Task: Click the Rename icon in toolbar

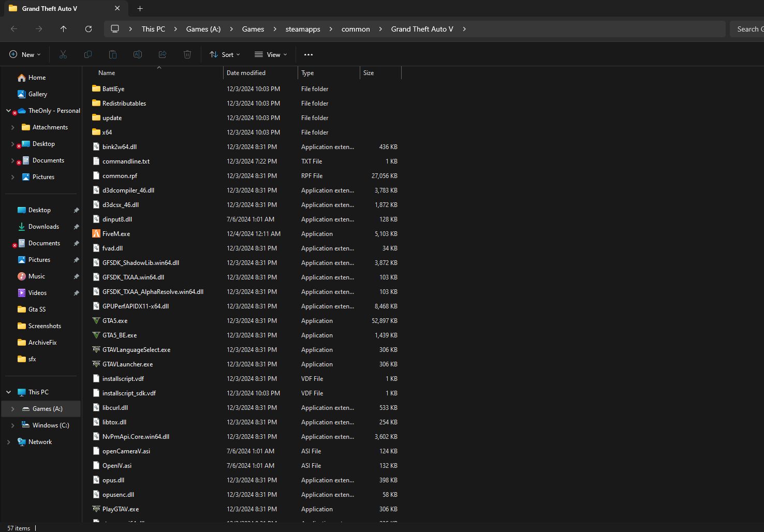Action: (x=138, y=54)
